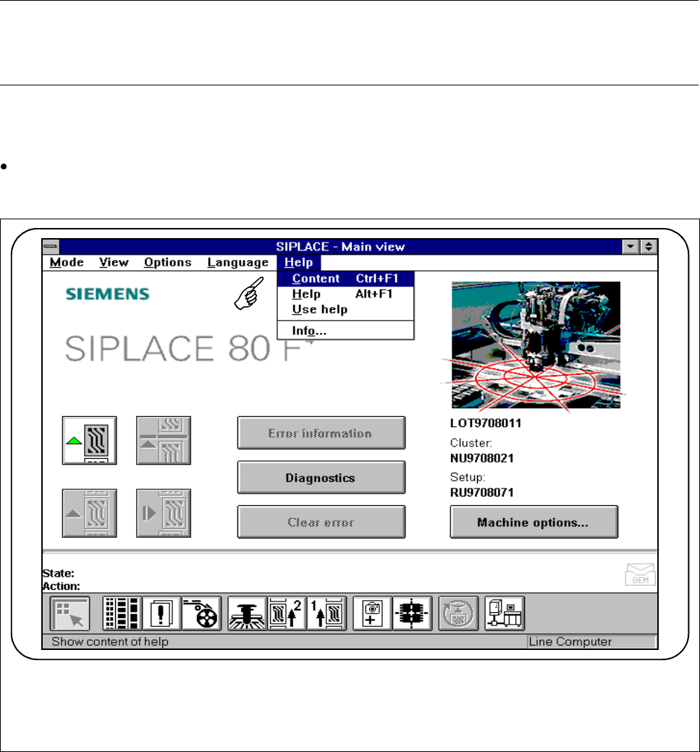This screenshot has height=752, width=700.
Task: Close the open Help menu header
Action: tap(298, 262)
